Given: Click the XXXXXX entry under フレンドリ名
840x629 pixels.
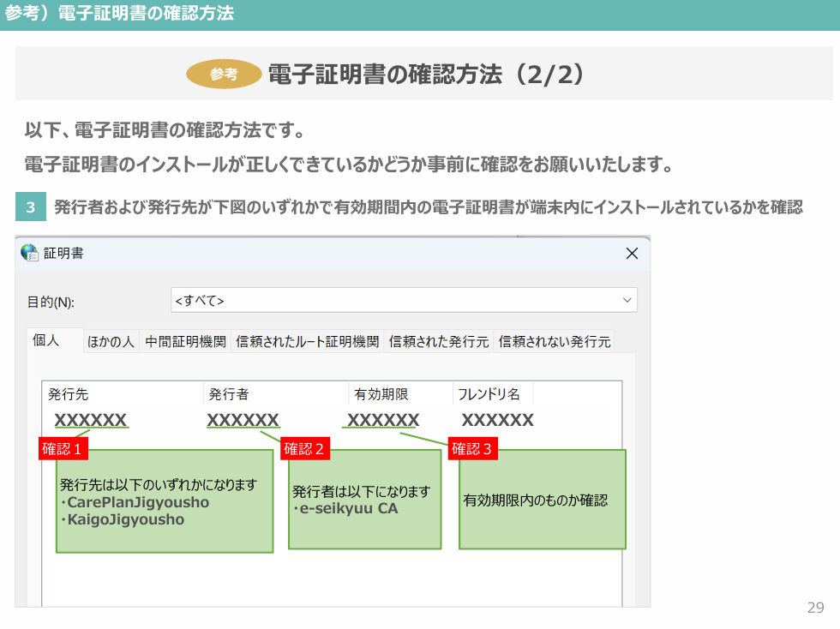Looking at the screenshot, I should [497, 419].
